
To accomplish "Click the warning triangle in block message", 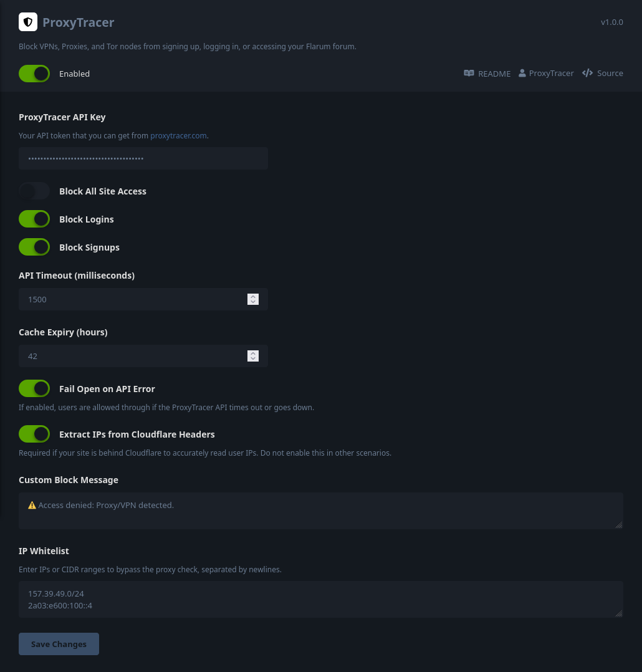I will pos(32,505).
